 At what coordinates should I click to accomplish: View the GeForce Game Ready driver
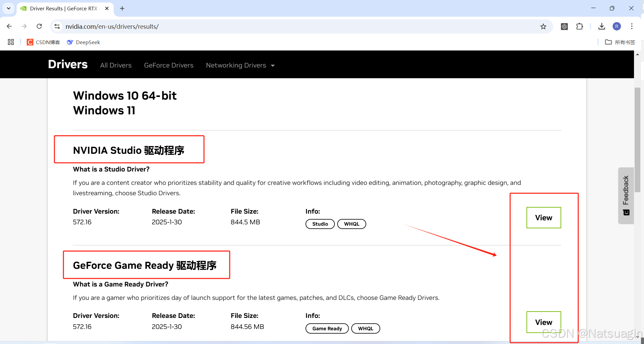click(544, 322)
